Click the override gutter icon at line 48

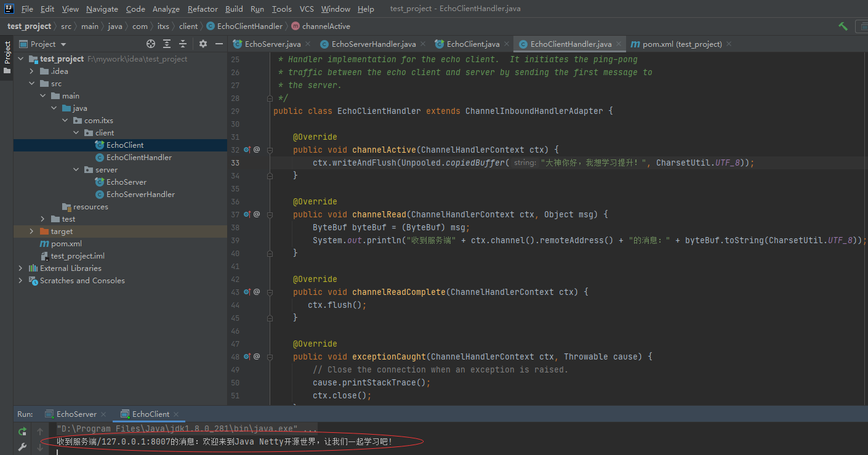(247, 356)
